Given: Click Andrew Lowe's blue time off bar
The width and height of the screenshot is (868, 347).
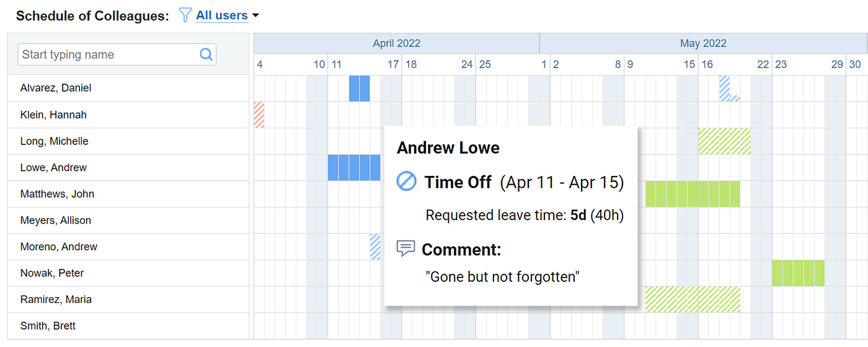Looking at the screenshot, I should [353, 168].
